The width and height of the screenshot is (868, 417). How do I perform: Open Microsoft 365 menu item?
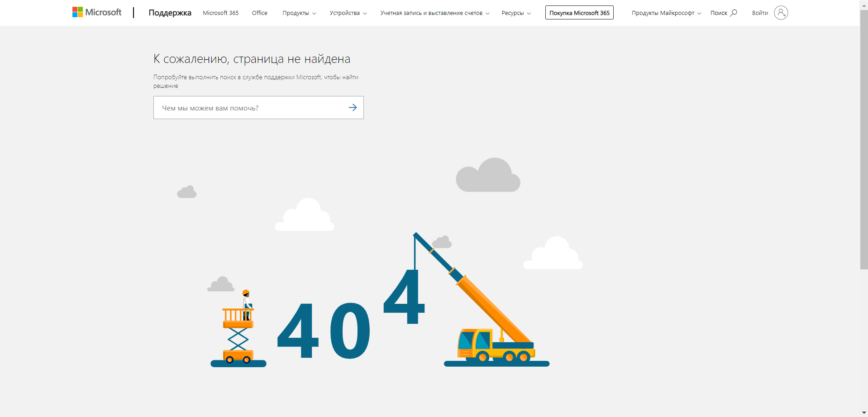pyautogui.click(x=220, y=13)
